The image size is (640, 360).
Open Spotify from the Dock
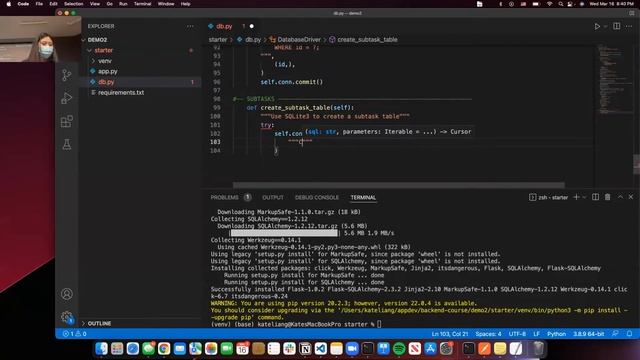399,349
